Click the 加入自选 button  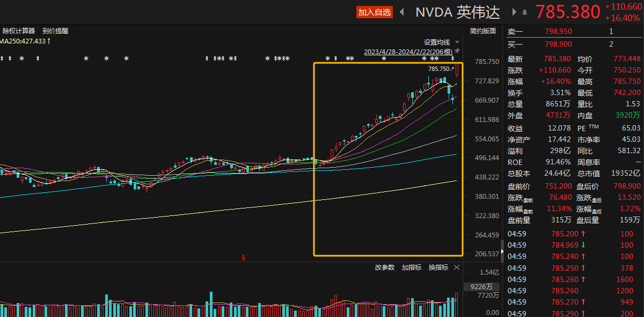(x=375, y=12)
